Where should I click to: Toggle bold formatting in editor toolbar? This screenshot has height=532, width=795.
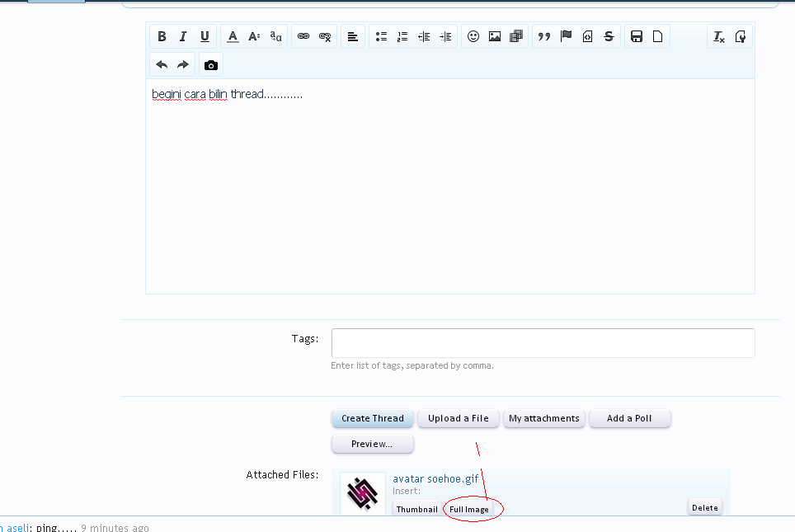(162, 36)
